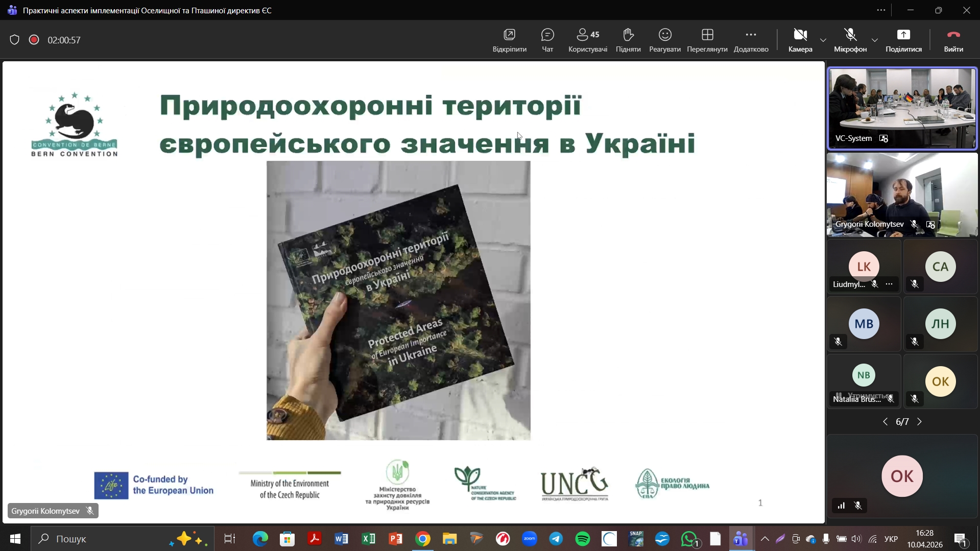Open the Реагувати reactions menu
The height and width of the screenshot is (551, 980).
(664, 40)
